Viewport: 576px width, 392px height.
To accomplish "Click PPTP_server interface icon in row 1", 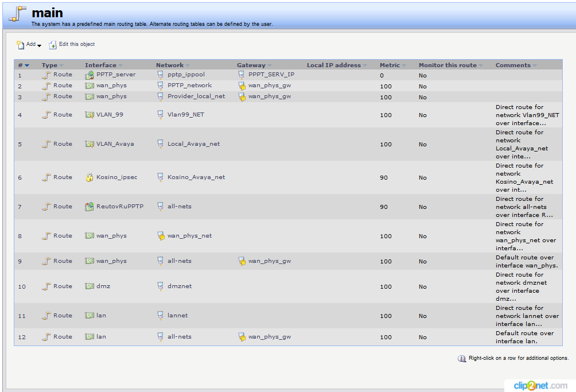I will (x=89, y=75).
